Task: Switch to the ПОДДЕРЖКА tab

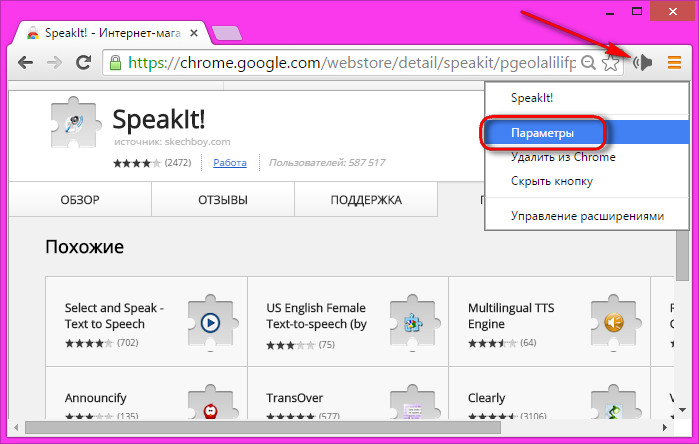Action: point(366,200)
